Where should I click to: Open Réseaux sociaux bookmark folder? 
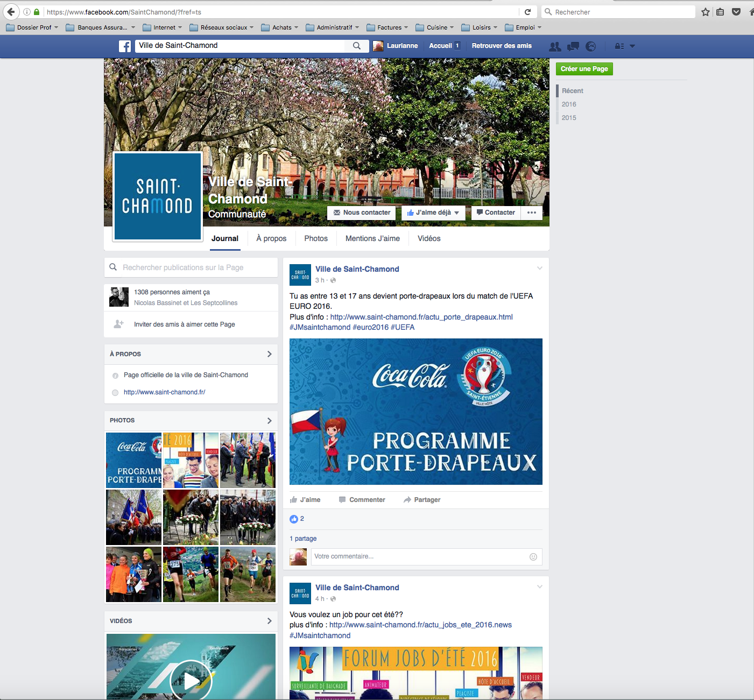(222, 27)
